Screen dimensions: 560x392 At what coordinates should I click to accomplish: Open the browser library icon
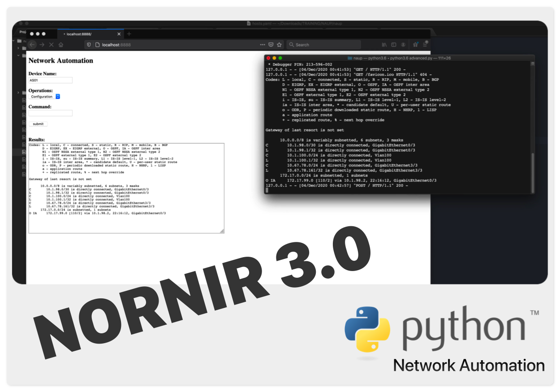pyautogui.click(x=384, y=45)
